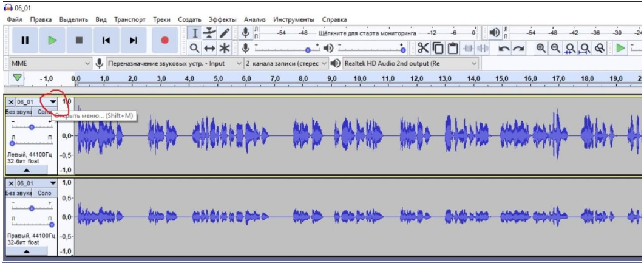Image resolution: width=644 pixels, height=263 pixels.
Task: Click the recording volume slider
Action: click(x=287, y=49)
